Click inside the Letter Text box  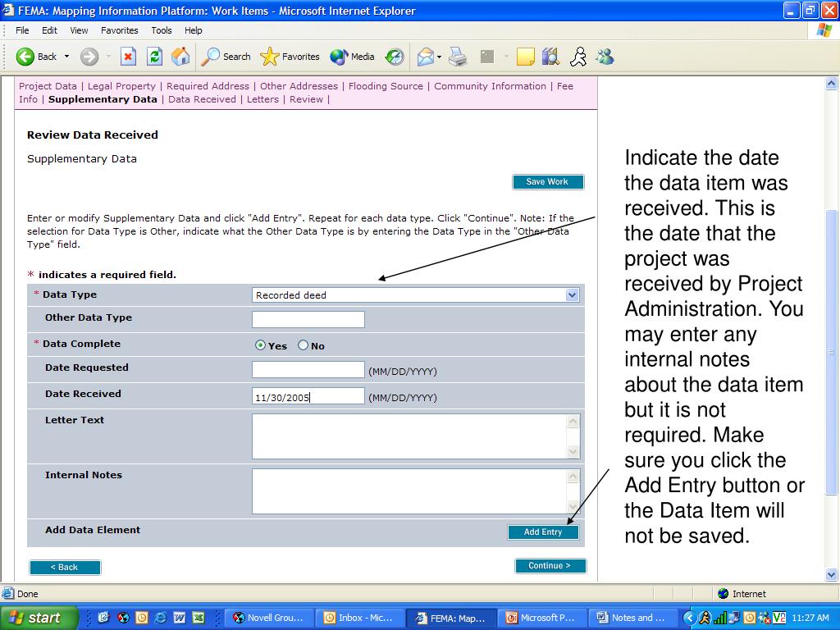click(410, 436)
